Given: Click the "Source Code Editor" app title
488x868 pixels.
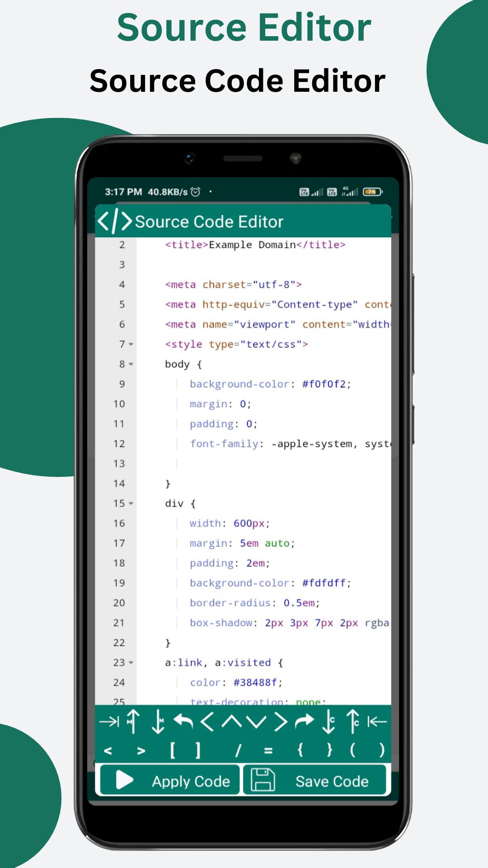Looking at the screenshot, I should coord(209,222).
